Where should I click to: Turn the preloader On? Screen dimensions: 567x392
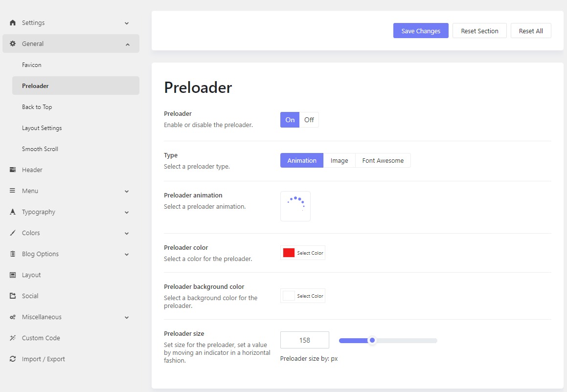pyautogui.click(x=290, y=120)
